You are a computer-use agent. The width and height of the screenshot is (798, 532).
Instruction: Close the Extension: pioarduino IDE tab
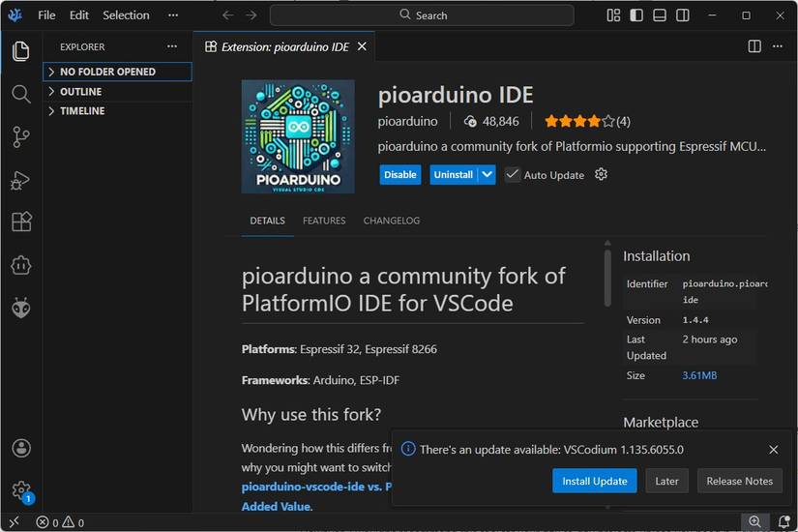point(362,46)
